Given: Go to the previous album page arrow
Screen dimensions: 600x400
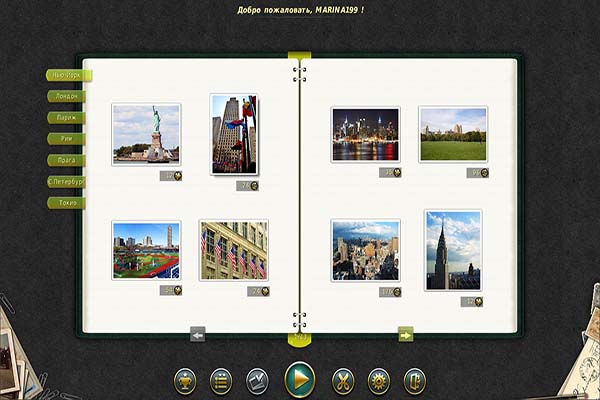Looking at the screenshot, I should tap(197, 335).
